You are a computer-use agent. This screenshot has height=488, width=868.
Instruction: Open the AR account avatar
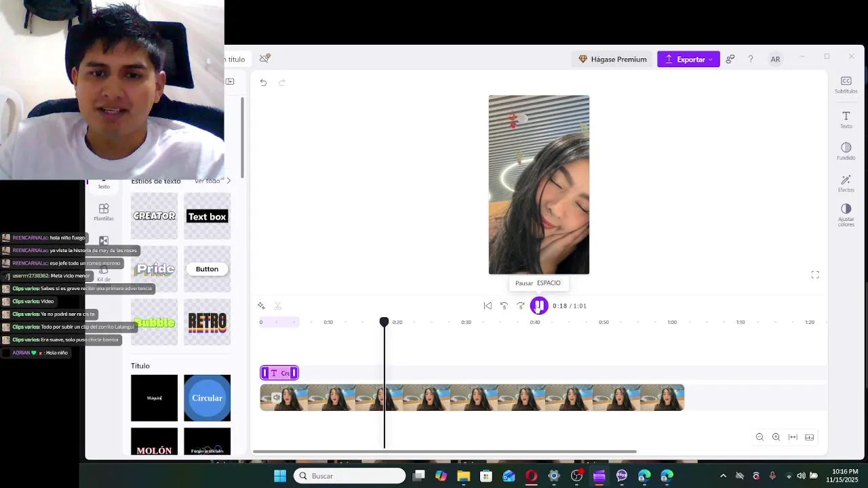775,59
